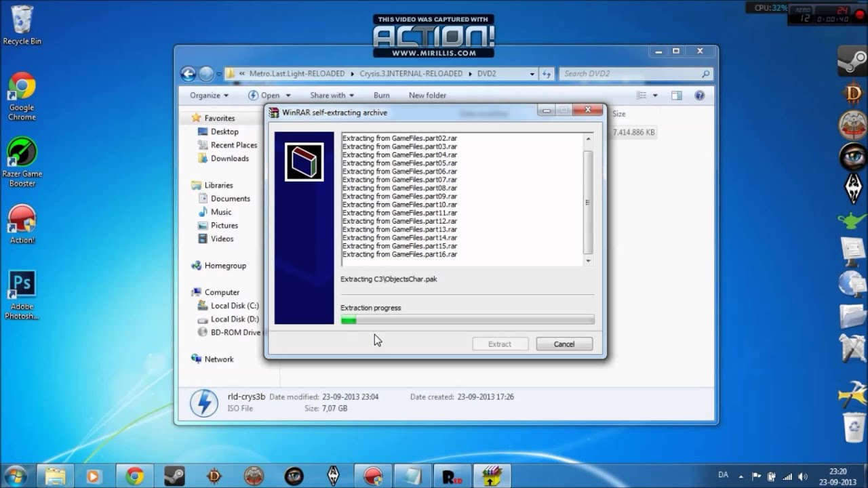Open the Action! desktop shortcut
This screenshot has height=488, width=868.
pyautogui.click(x=22, y=224)
